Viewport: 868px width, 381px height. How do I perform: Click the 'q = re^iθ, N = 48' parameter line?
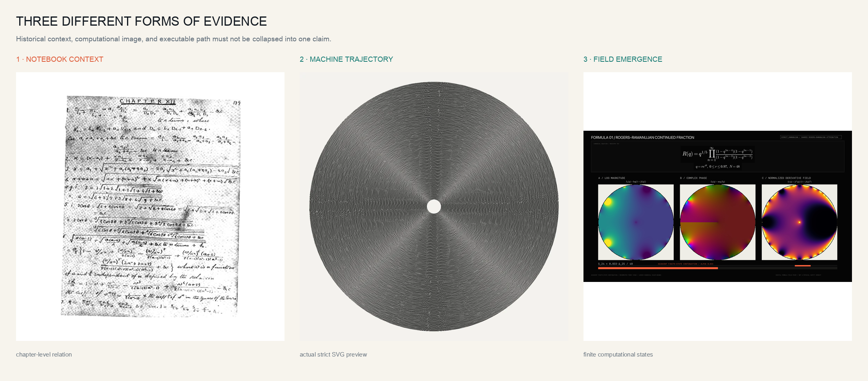[717, 166]
